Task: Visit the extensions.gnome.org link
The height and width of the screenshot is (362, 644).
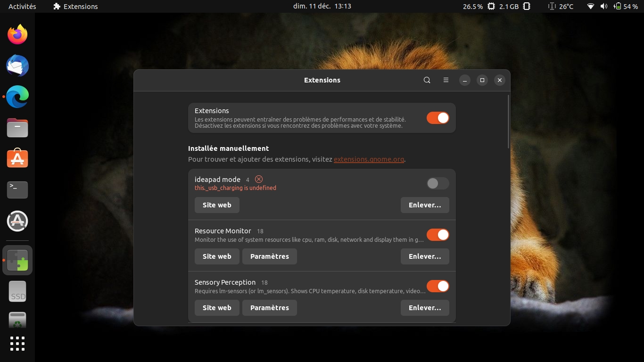Action: [x=369, y=159]
